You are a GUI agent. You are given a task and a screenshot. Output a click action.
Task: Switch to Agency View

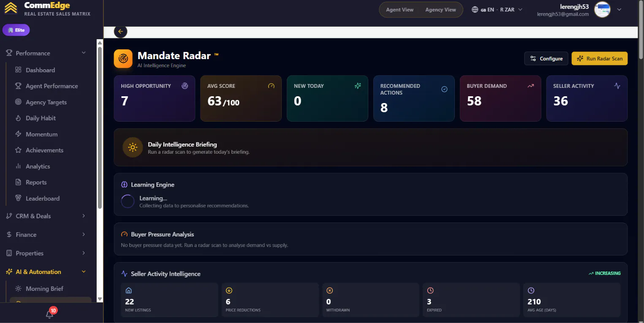(x=440, y=10)
